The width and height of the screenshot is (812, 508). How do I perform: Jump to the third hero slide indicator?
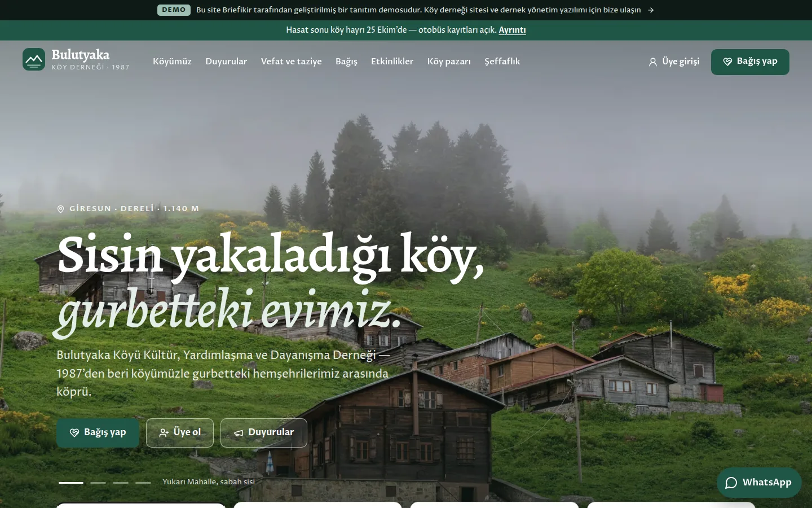click(121, 483)
